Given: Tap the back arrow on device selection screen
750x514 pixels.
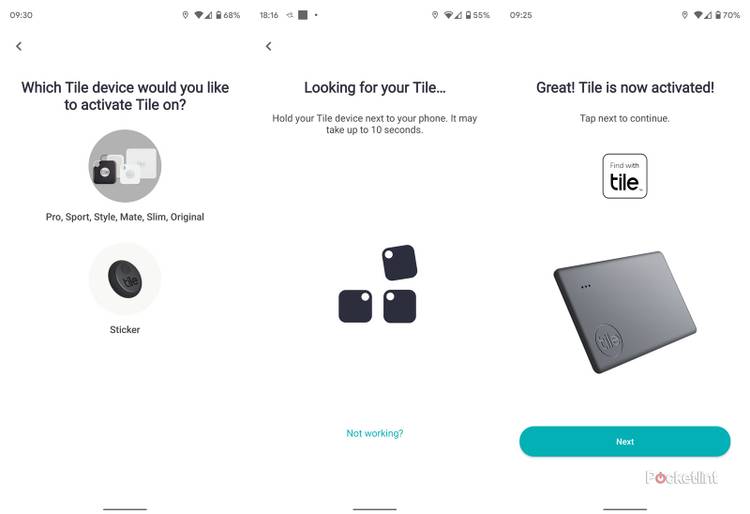Looking at the screenshot, I should coord(19,46).
